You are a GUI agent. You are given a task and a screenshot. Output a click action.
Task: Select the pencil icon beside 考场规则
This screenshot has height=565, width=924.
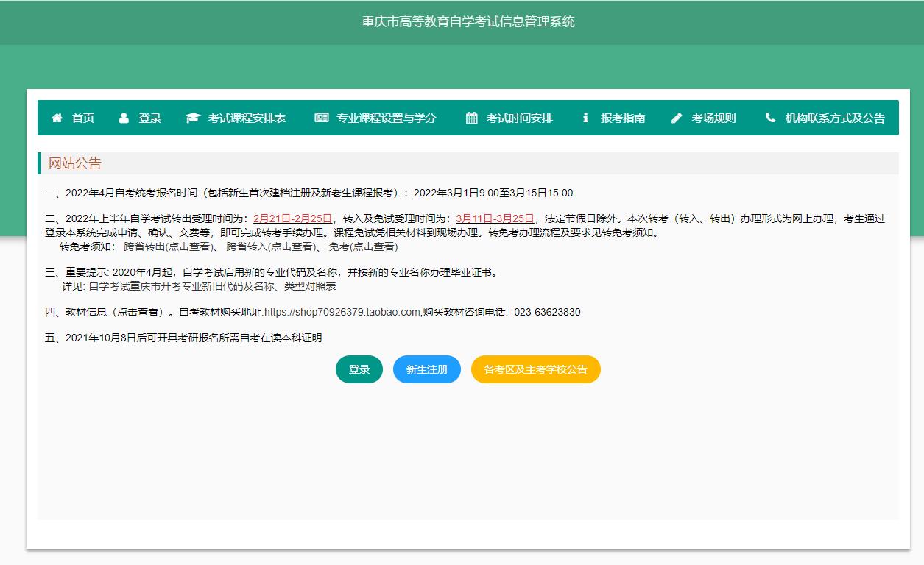[x=676, y=118]
